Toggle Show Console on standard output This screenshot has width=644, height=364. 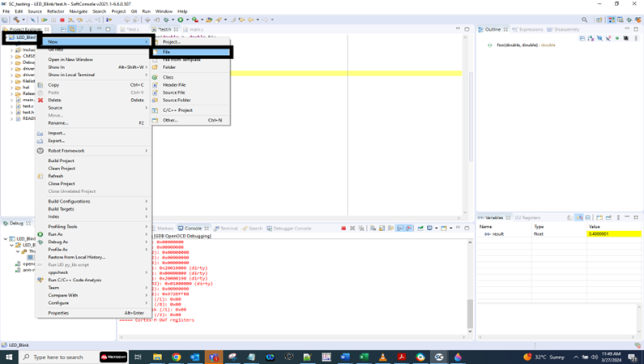(400, 229)
